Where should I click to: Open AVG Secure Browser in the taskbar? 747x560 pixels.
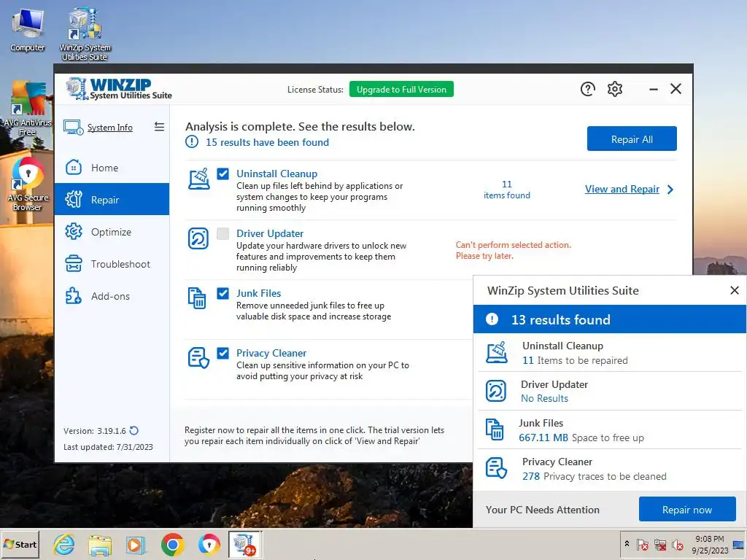[209, 545]
